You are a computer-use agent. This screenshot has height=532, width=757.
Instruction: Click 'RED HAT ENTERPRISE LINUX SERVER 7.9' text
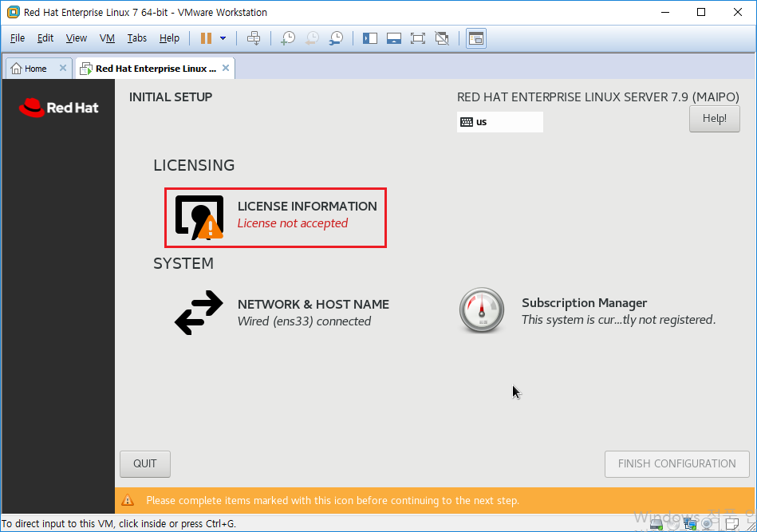597,97
